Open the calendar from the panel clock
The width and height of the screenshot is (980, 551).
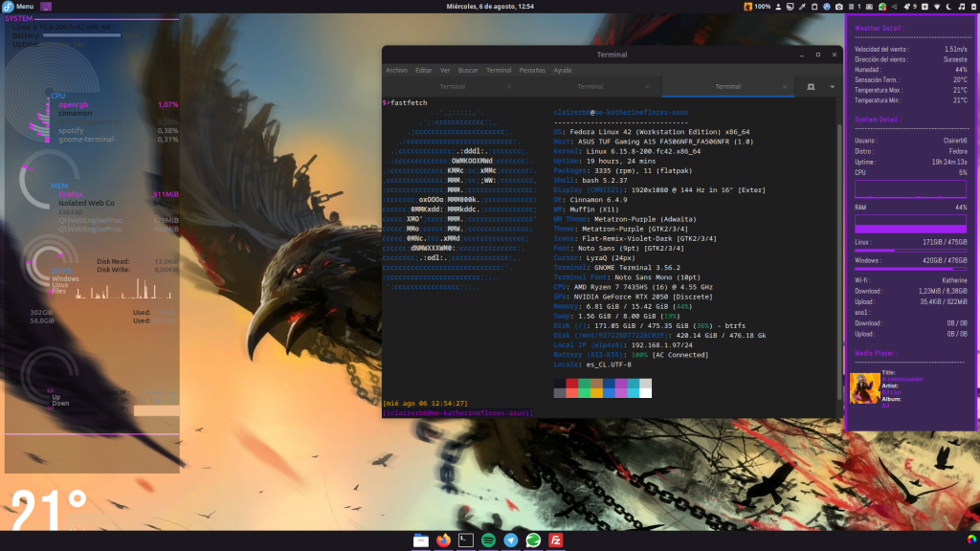(x=490, y=7)
